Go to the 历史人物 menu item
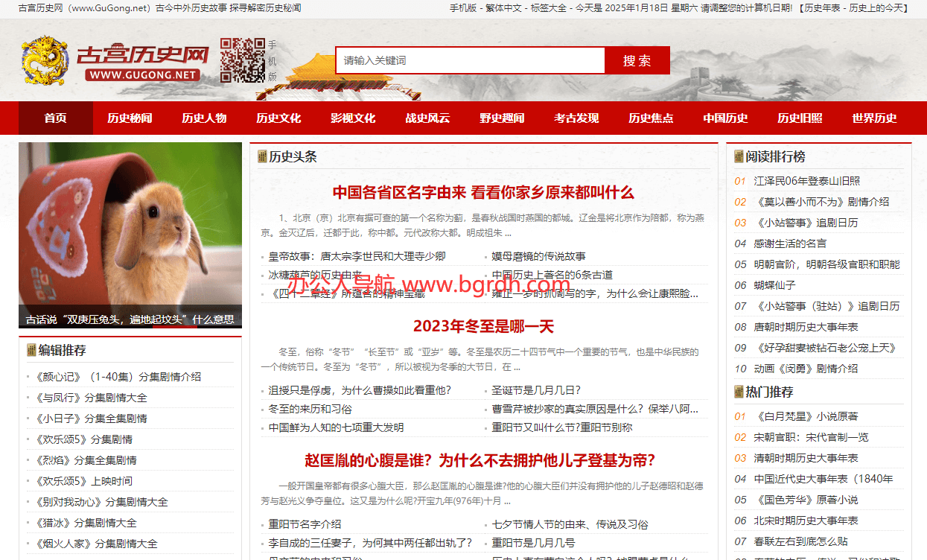The height and width of the screenshot is (560, 927). [x=204, y=118]
